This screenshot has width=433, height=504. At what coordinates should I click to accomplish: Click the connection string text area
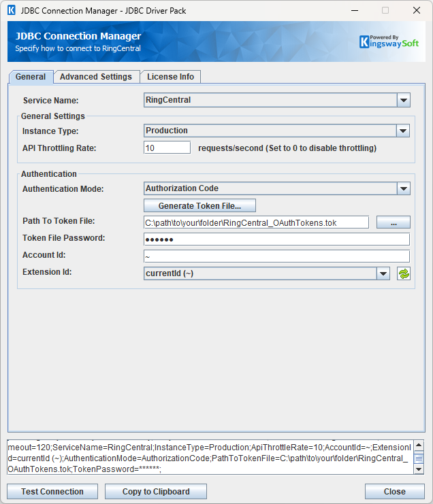click(210, 458)
